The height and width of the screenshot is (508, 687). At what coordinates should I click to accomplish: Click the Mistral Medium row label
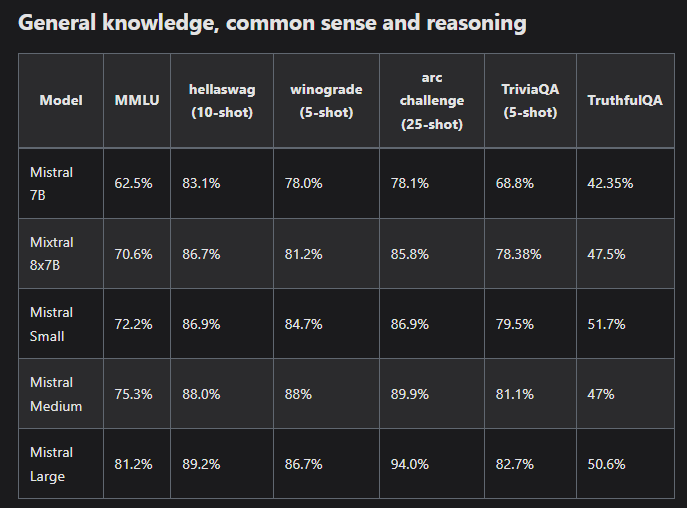(56, 394)
